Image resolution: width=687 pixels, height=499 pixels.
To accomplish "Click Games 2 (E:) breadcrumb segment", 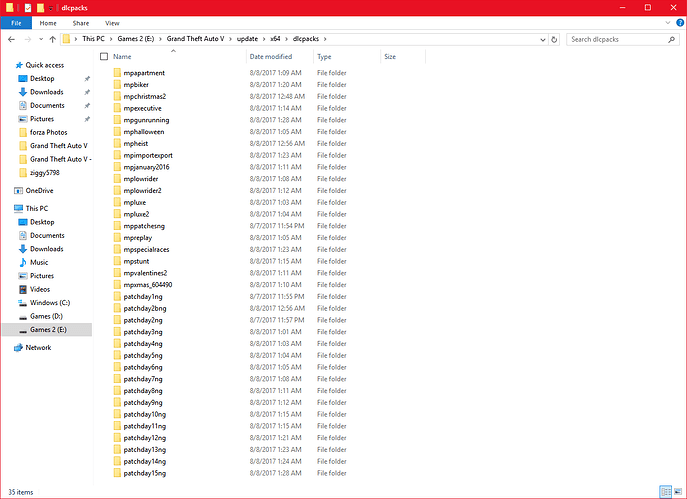I will (x=136, y=39).
